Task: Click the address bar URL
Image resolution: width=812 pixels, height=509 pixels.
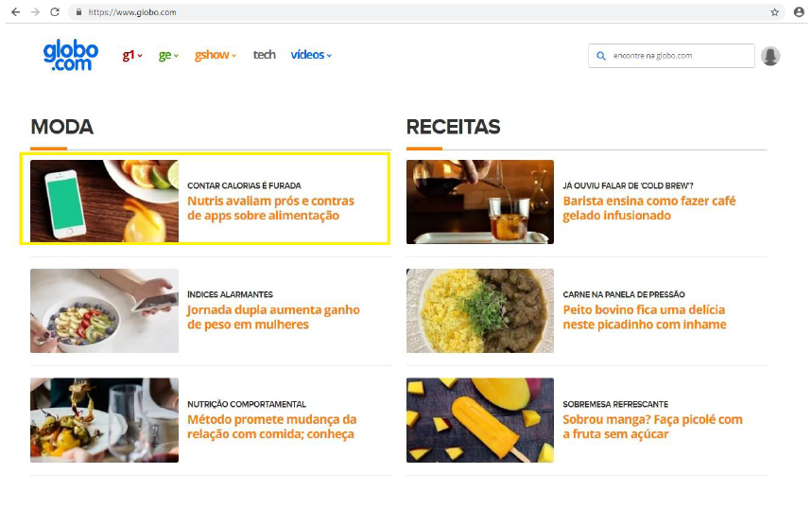Action: coord(132,12)
